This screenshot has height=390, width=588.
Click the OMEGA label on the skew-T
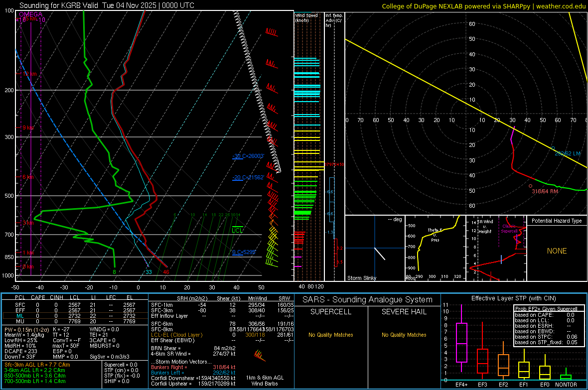pyautogui.click(x=31, y=14)
